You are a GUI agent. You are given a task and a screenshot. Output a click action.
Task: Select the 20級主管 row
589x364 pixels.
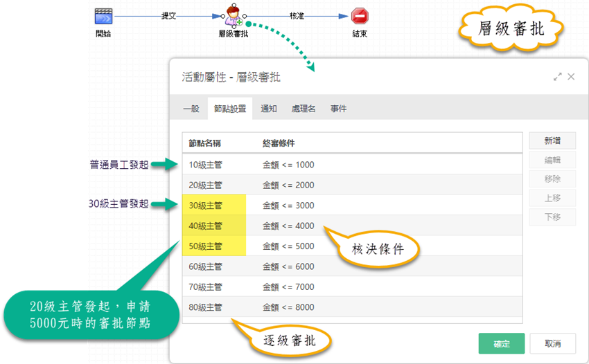tap(352, 185)
